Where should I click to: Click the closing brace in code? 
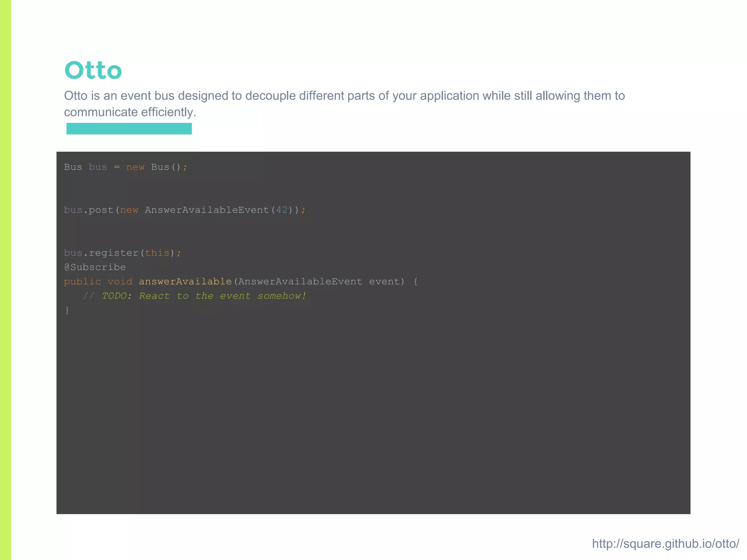click(67, 310)
